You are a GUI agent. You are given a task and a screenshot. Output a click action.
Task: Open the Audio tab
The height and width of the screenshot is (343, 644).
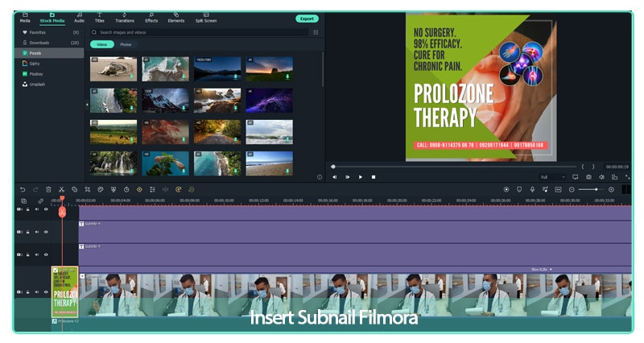79,17
